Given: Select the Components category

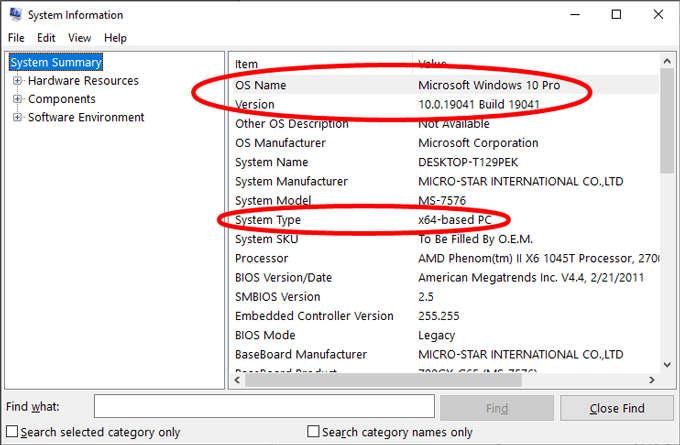Looking at the screenshot, I should [62, 99].
